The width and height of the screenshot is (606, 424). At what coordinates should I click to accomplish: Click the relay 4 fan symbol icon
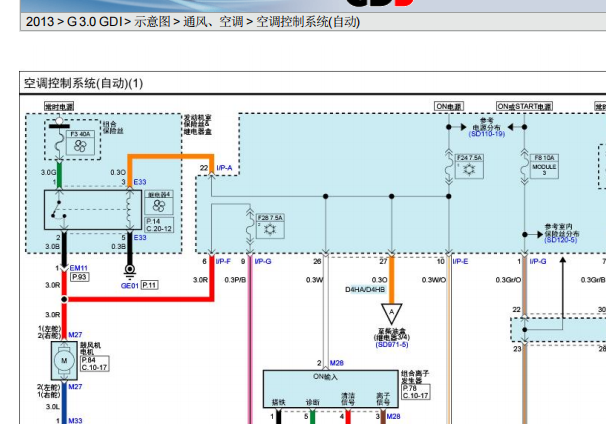click(x=159, y=206)
